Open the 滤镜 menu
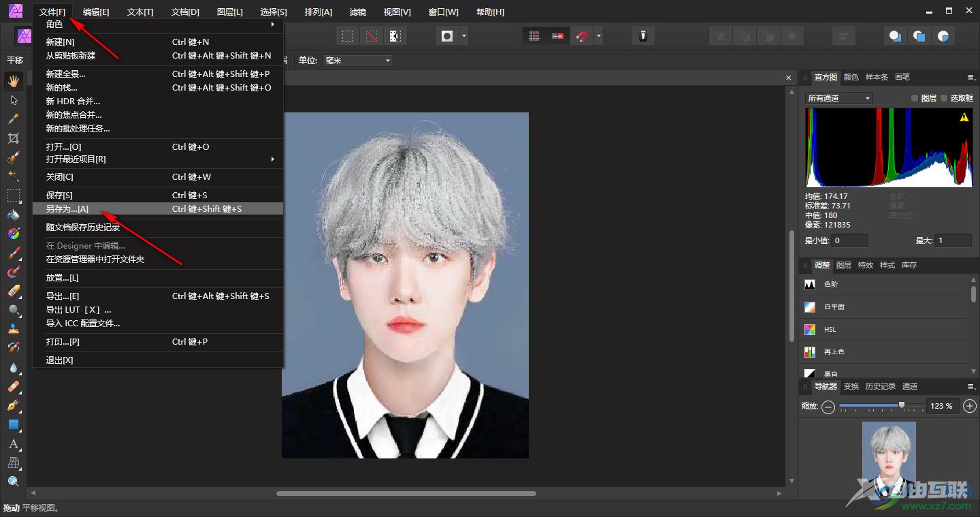 point(357,12)
